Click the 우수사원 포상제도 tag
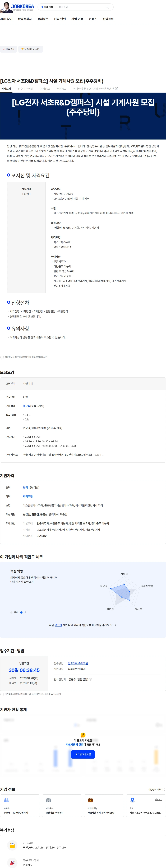The width and height of the screenshot is (166, 868). (x=31, y=49)
